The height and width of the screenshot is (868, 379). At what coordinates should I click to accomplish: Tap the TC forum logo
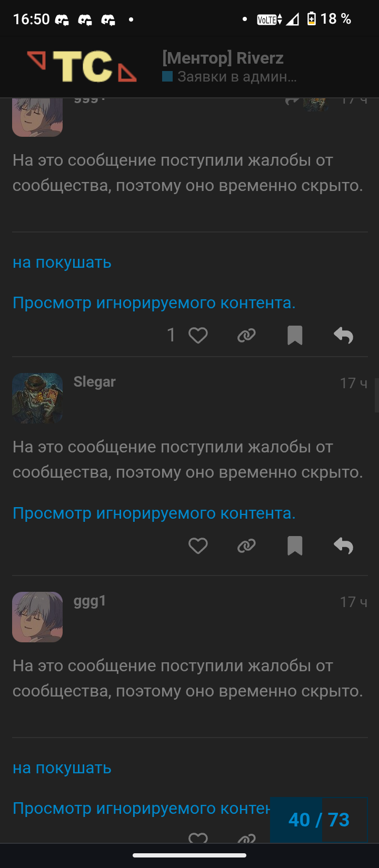[82, 67]
